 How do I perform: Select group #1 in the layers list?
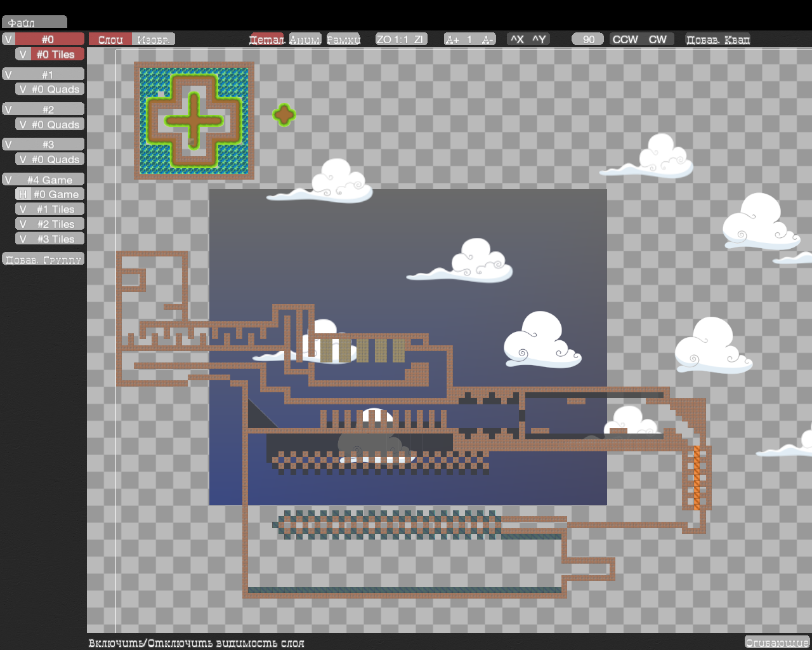(x=49, y=74)
